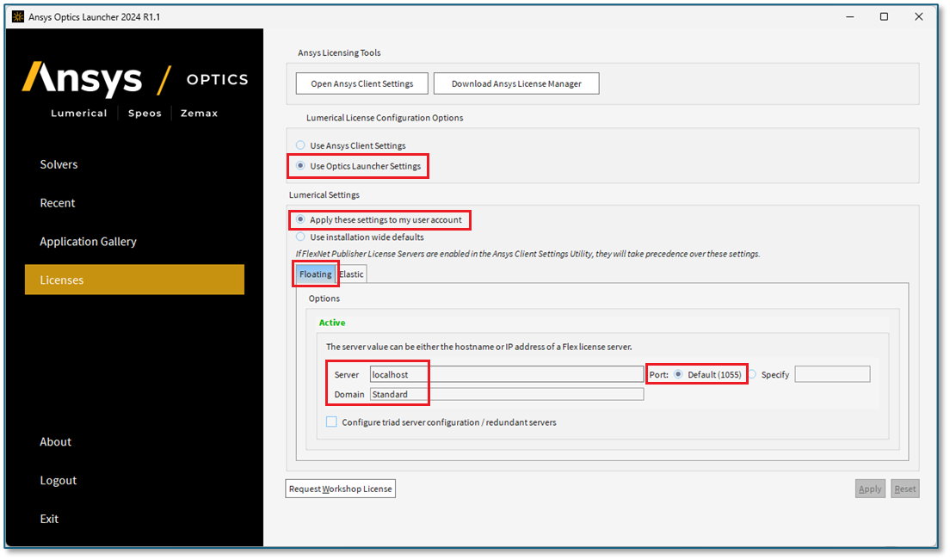Click the Port: label
Screen dimensions: 950x560
[658, 375]
